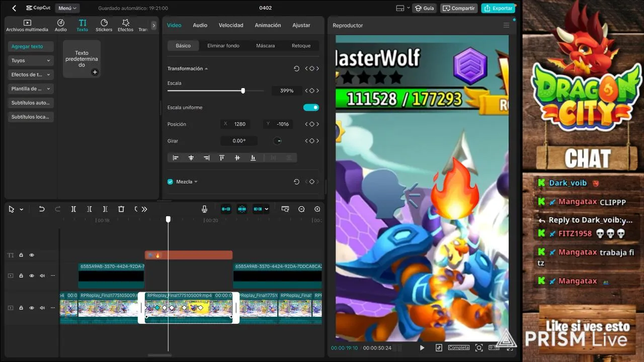The height and width of the screenshot is (362, 644).
Task: Undo last action in timeline toolbar
Action: (42, 209)
